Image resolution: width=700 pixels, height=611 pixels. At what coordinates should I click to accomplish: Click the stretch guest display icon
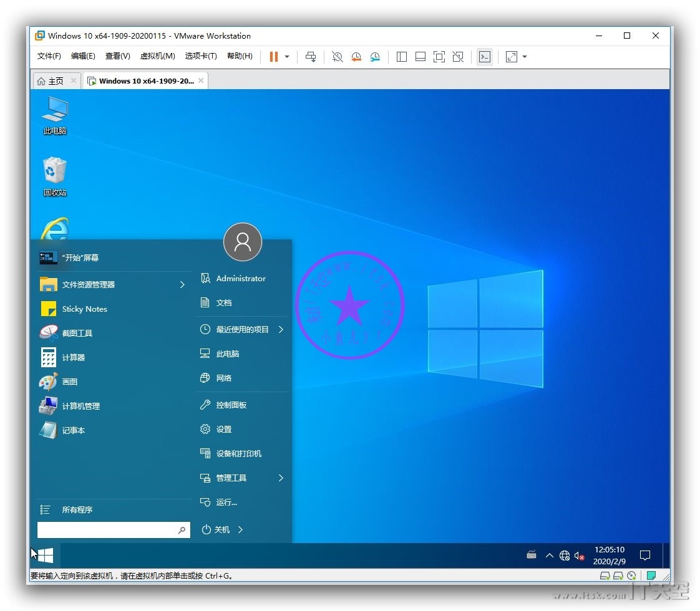point(511,57)
